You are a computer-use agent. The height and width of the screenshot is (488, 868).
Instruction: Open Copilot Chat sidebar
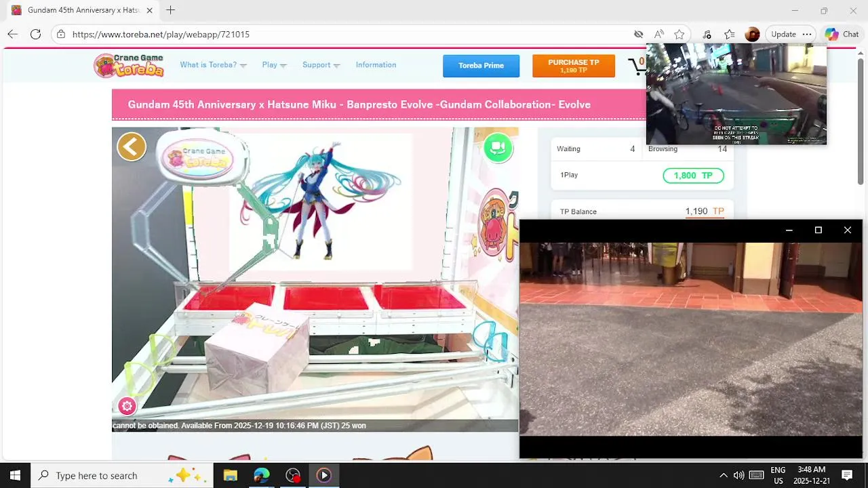coord(842,34)
